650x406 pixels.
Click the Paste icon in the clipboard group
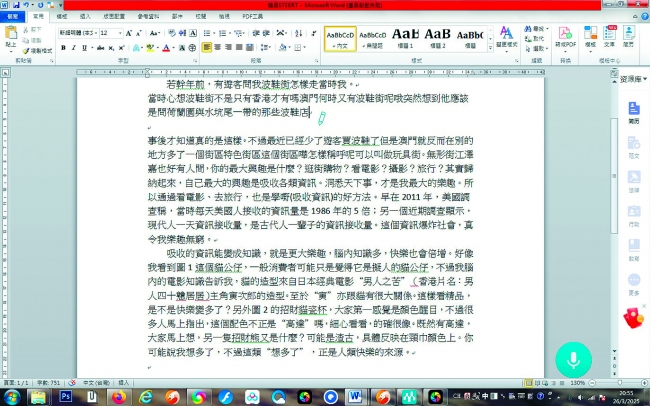(x=11, y=39)
